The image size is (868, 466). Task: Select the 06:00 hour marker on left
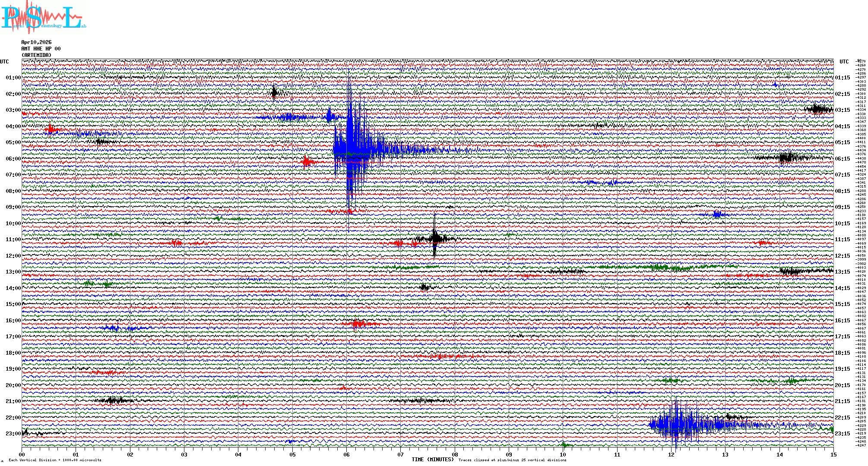pyautogui.click(x=13, y=159)
